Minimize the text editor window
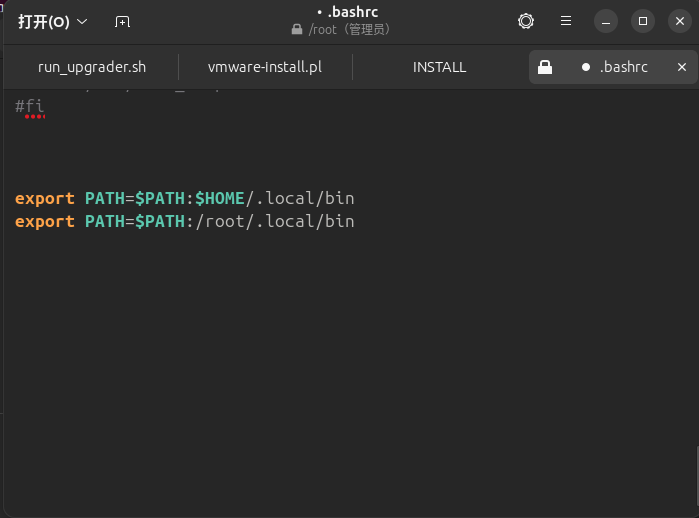This screenshot has height=518, width=699. 606,21
